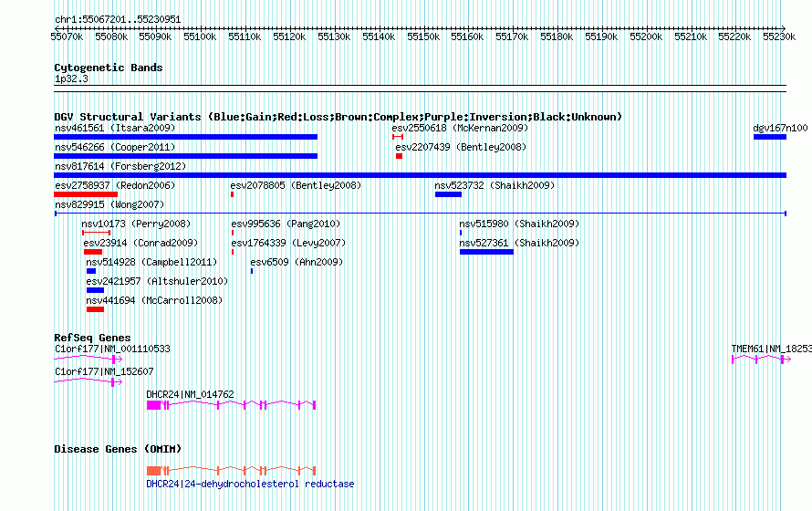Open esv1764339 (Levy2007) variant label
The width and height of the screenshot is (812, 511).
tap(288, 243)
